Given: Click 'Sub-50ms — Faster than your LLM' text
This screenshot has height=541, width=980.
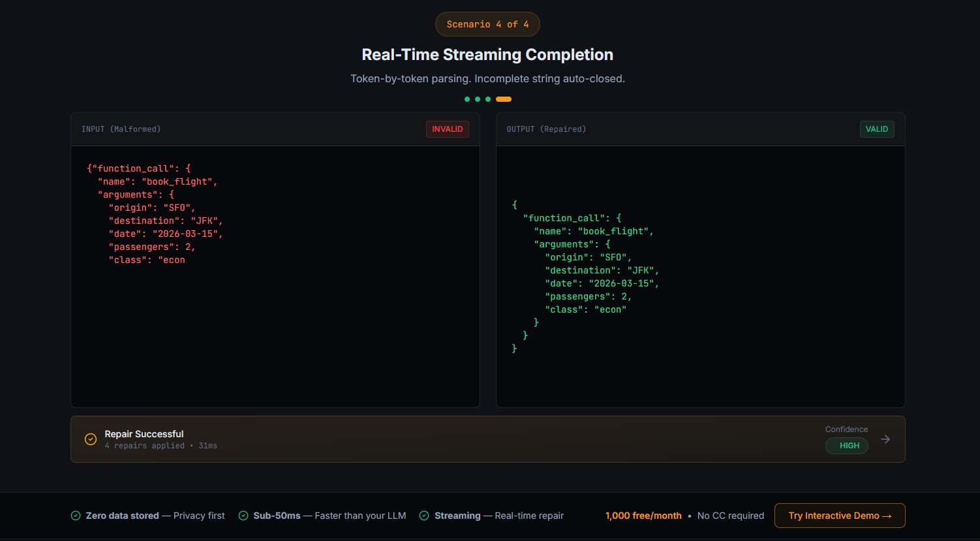Looking at the screenshot, I should tap(329, 516).
